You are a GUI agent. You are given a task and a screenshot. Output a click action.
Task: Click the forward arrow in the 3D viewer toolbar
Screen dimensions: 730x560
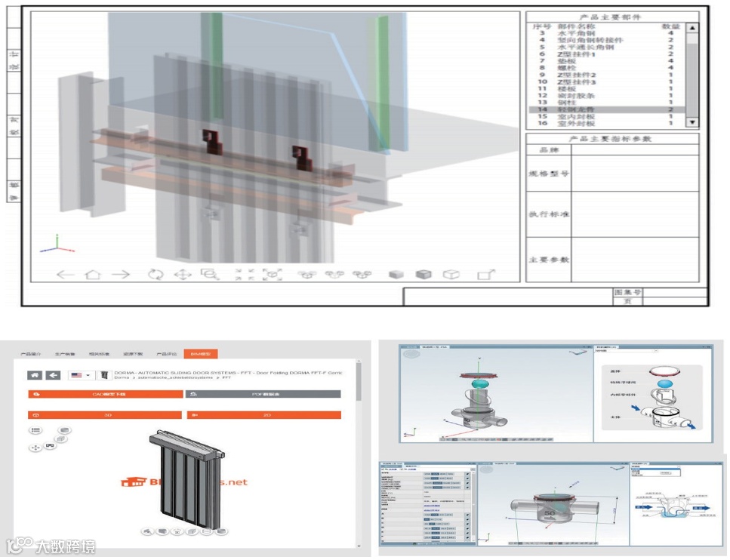tap(120, 274)
